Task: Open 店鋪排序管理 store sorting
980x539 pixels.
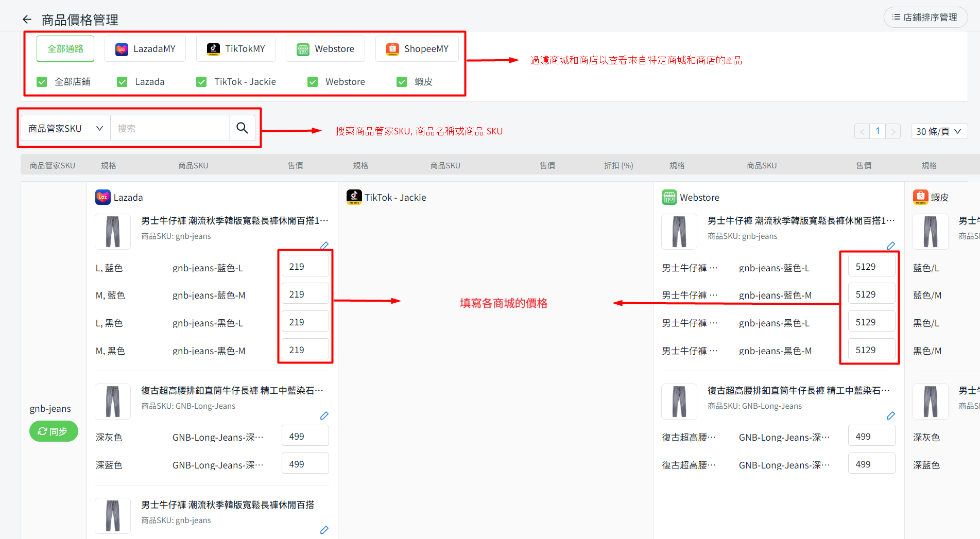Action: [x=925, y=18]
